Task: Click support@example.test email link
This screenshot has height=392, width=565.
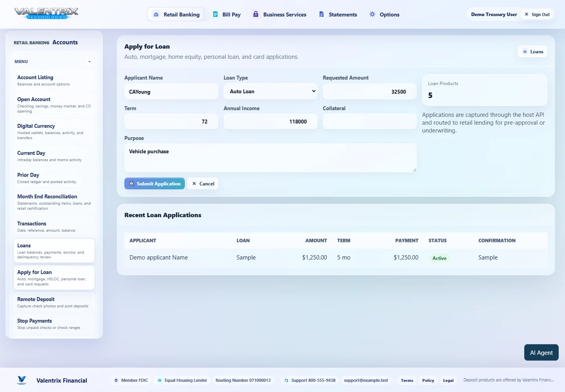Action: coord(366,380)
